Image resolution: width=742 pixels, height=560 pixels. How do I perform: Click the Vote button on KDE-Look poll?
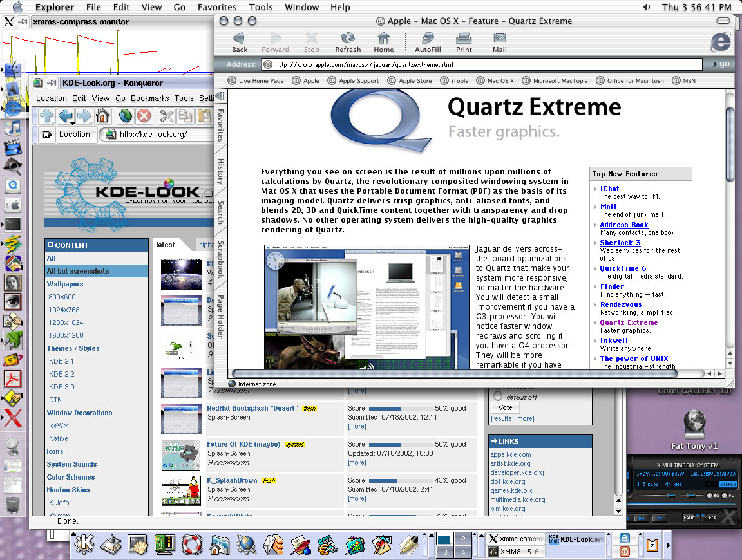tap(506, 407)
